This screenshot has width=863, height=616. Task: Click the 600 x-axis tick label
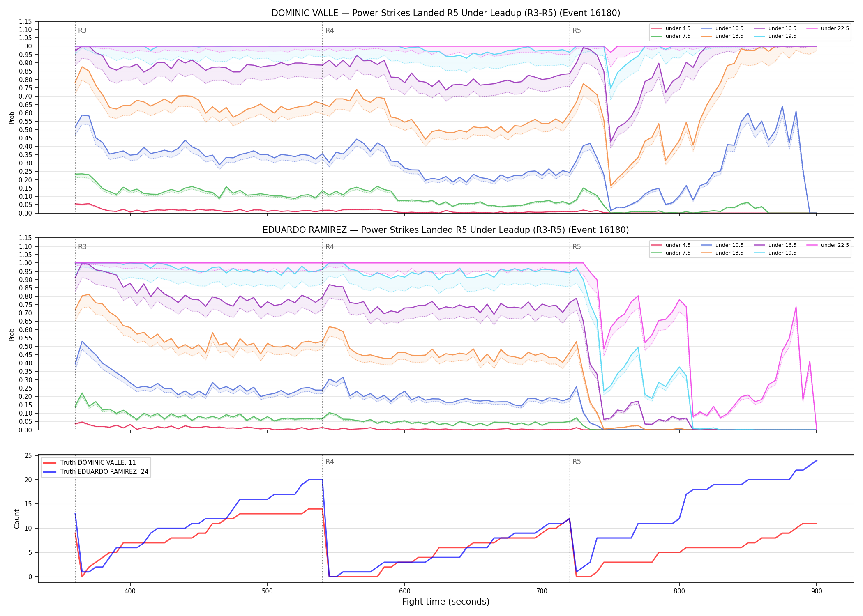point(405,591)
